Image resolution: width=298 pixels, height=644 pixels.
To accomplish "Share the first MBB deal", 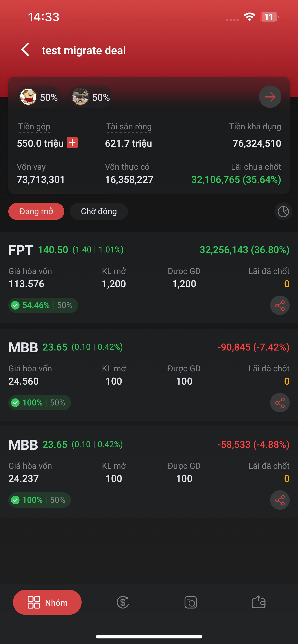I will click(x=279, y=402).
